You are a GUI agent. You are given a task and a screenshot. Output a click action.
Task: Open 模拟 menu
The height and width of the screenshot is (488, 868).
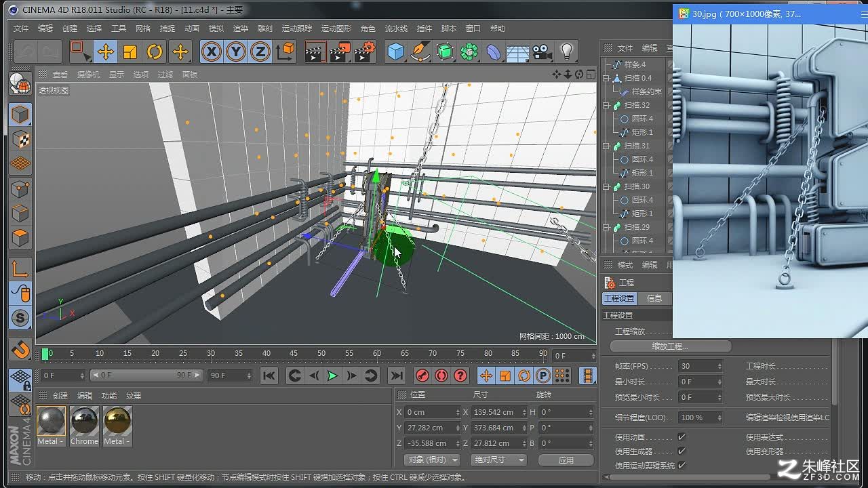pos(216,28)
